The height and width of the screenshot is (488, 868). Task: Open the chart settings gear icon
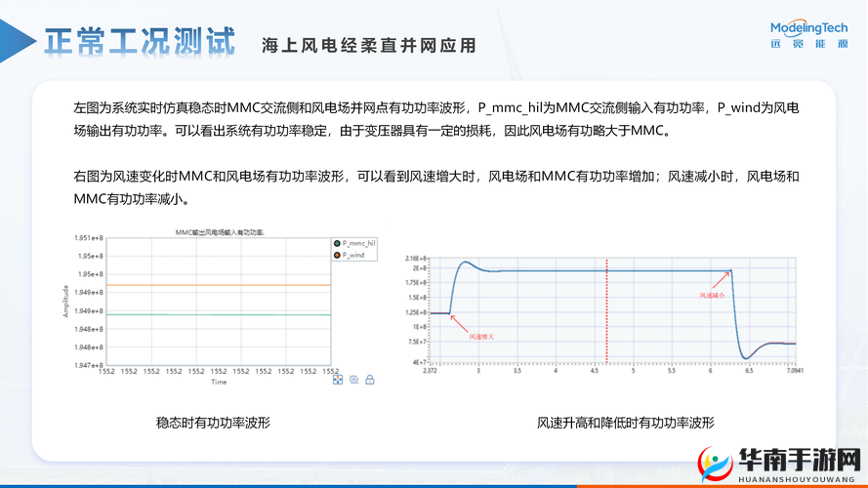[353, 380]
